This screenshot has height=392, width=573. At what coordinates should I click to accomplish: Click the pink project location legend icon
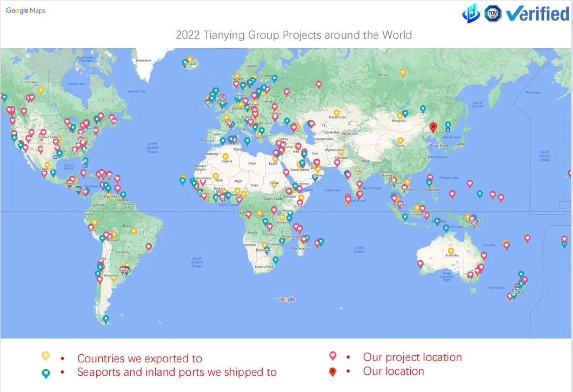point(333,356)
